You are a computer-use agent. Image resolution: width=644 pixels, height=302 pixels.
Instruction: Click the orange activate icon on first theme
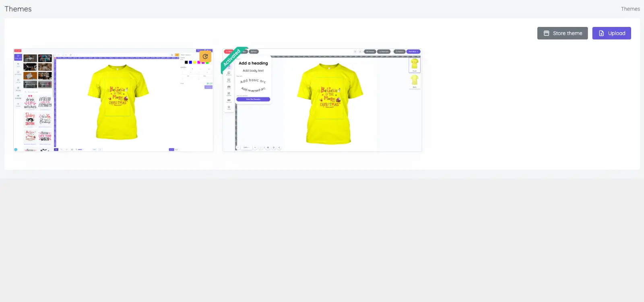pyautogui.click(x=205, y=57)
